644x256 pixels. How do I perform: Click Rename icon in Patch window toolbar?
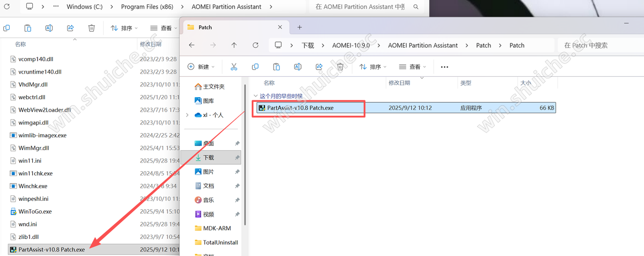pyautogui.click(x=298, y=67)
